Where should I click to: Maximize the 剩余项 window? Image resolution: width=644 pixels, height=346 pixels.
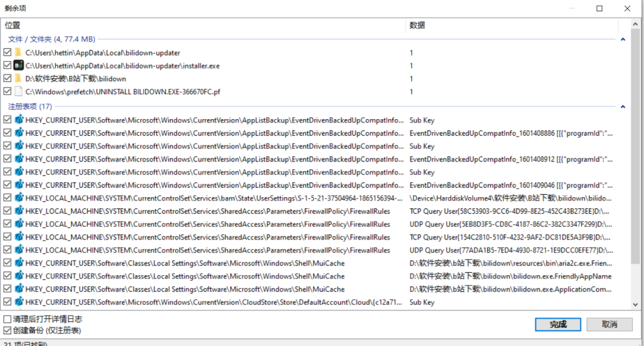coord(599,8)
